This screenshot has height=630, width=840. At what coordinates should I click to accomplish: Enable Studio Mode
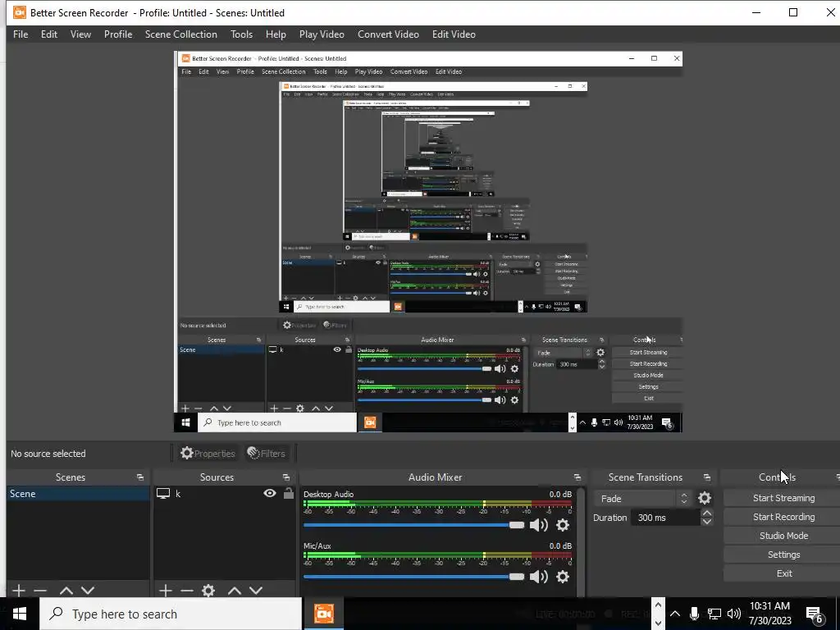[783, 536]
